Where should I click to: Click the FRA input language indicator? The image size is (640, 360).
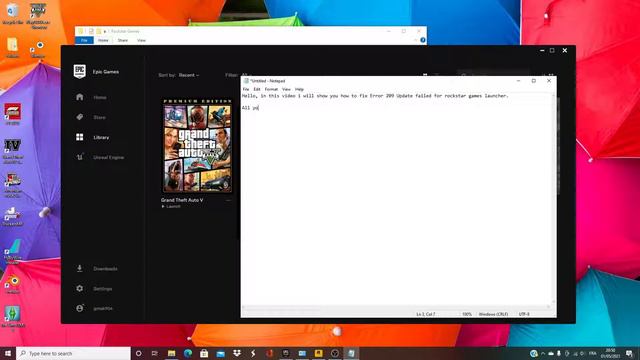[x=593, y=353]
